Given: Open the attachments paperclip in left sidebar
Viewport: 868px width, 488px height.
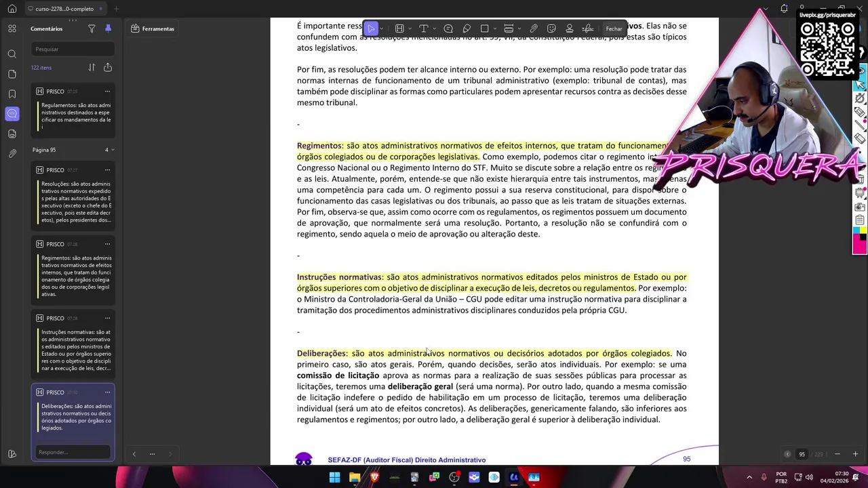Looking at the screenshot, I should tap(12, 154).
